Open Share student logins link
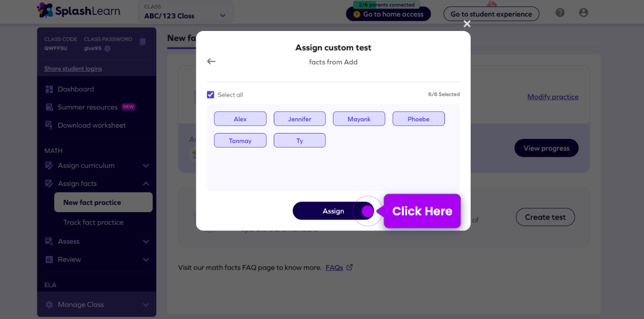644x319 pixels. 73,68
